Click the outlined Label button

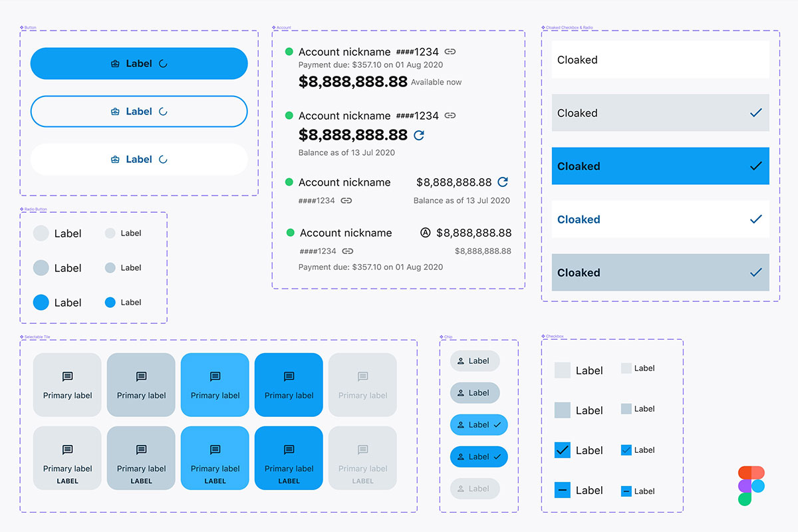139,112
